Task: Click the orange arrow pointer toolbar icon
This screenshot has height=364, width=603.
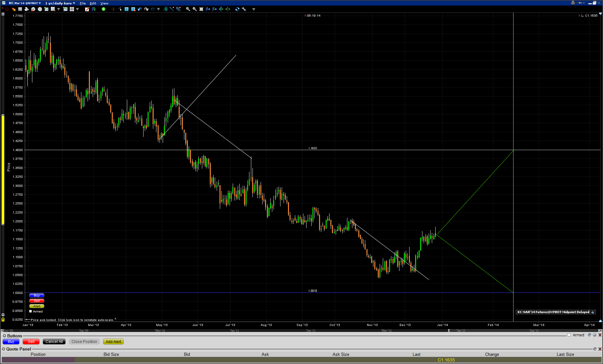Action: [x=14, y=9]
